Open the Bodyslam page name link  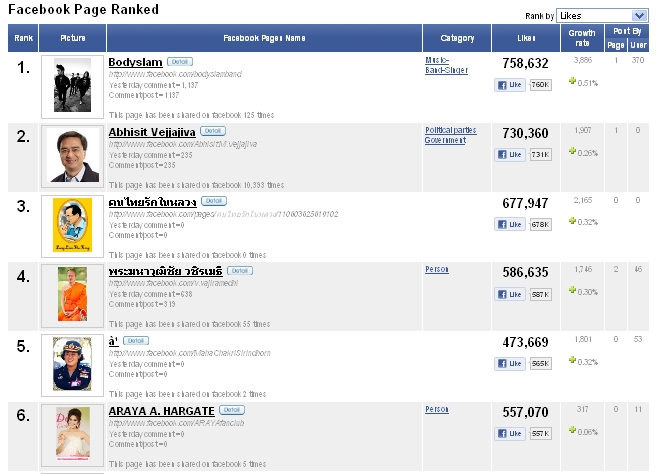[135, 62]
